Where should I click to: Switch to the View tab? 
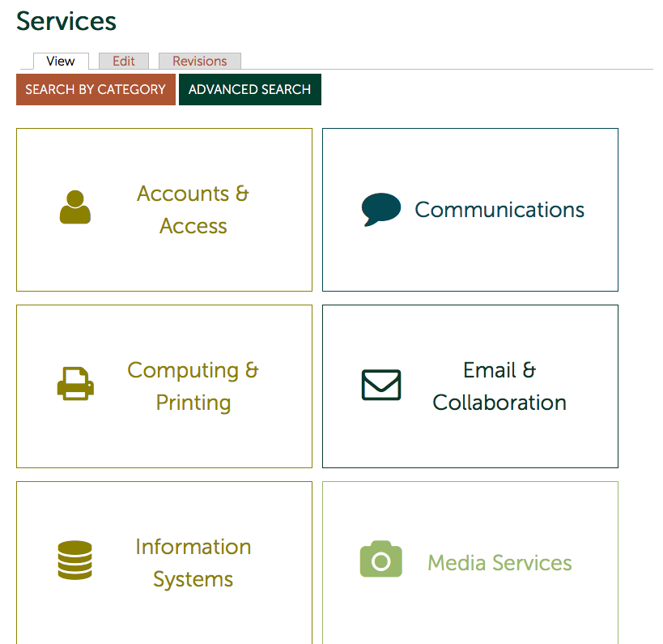[61, 62]
